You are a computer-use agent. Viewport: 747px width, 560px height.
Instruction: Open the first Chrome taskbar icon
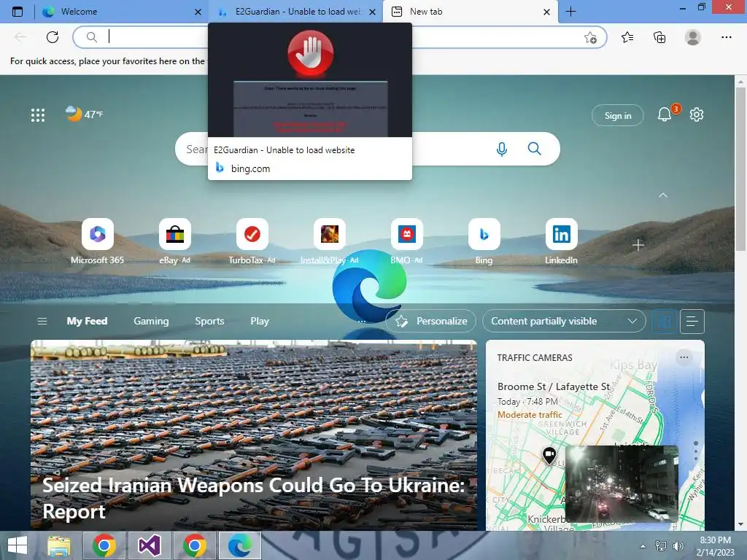tap(104, 545)
